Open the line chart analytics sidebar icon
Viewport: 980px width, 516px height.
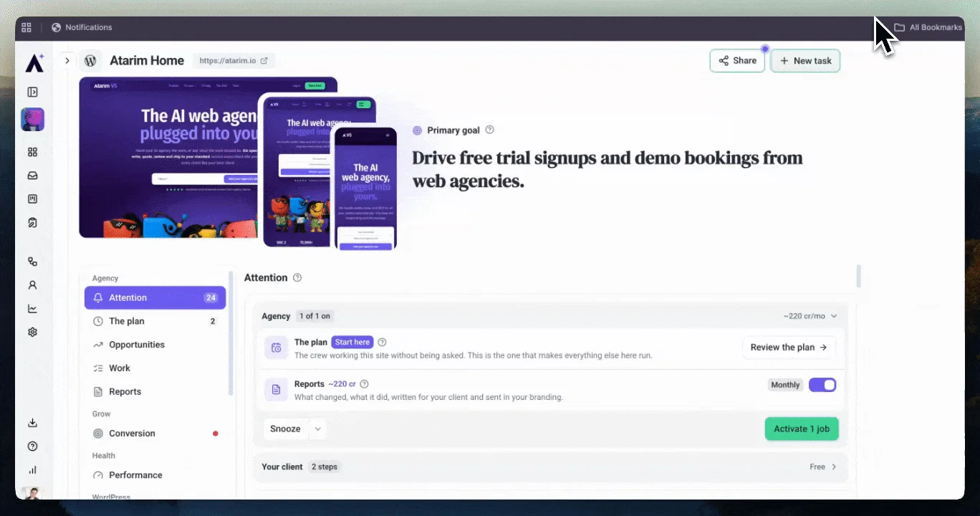[x=32, y=309]
